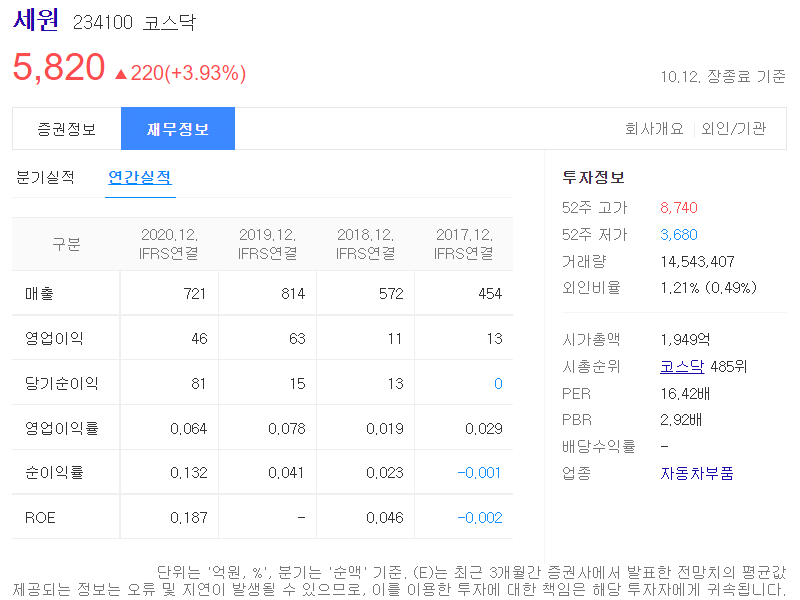800x600 pixels.
Task: Click the price change 220(+3.93%)
Action: (181, 73)
